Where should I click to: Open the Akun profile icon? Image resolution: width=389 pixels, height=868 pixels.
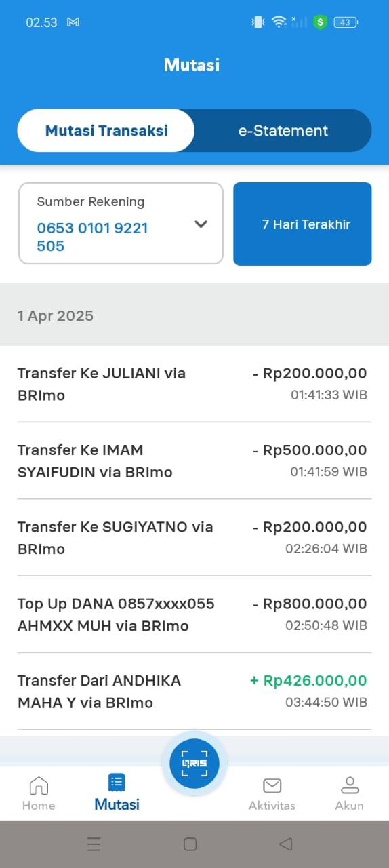[350, 786]
